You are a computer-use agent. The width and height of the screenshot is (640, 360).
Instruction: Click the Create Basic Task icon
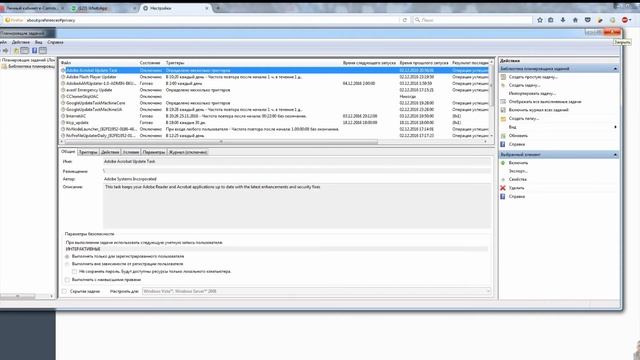click(503, 77)
